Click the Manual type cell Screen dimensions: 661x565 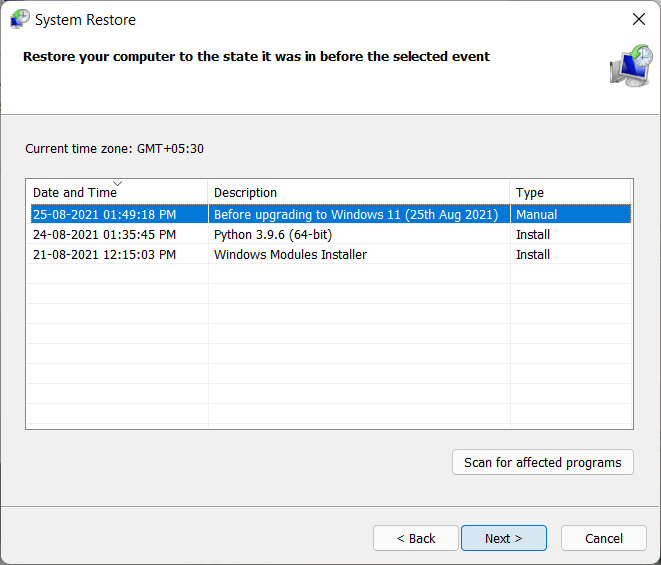pyautogui.click(x=536, y=214)
